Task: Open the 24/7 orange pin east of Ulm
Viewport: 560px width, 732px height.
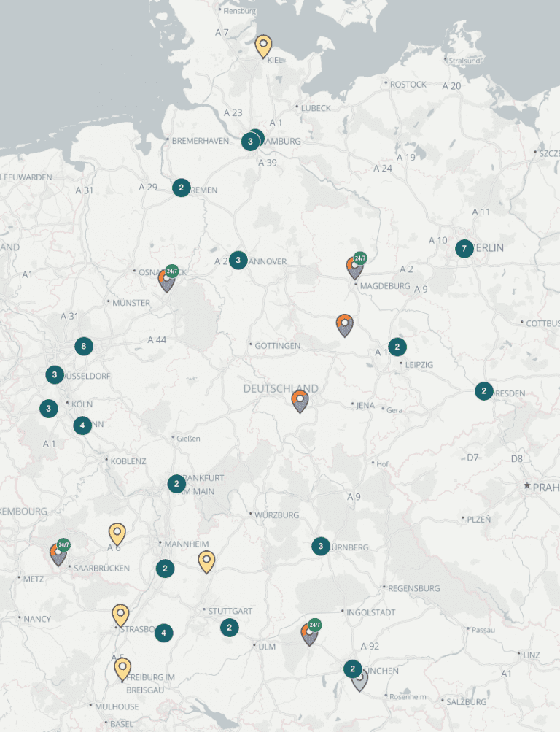Action: click(310, 633)
